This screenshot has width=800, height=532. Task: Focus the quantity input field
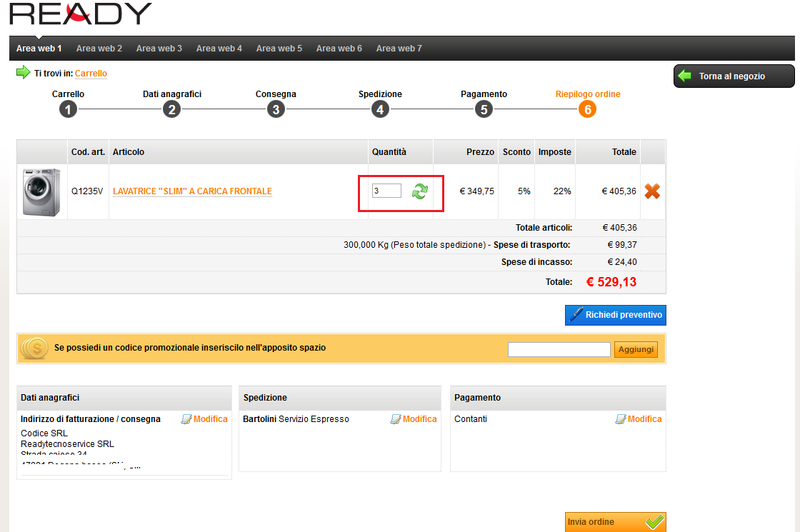point(386,191)
